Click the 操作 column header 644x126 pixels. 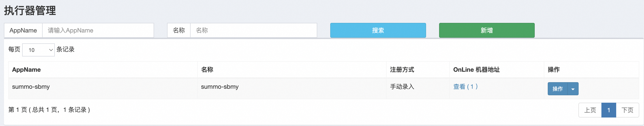click(553, 70)
